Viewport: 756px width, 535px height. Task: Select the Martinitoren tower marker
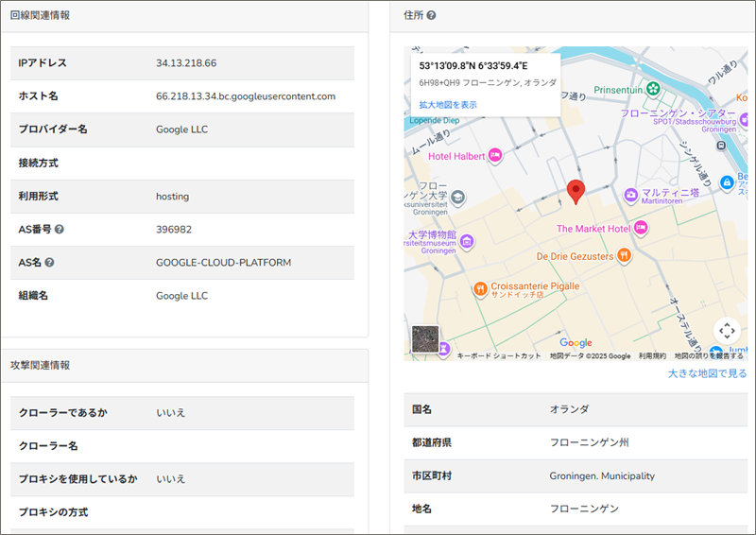[x=631, y=194]
